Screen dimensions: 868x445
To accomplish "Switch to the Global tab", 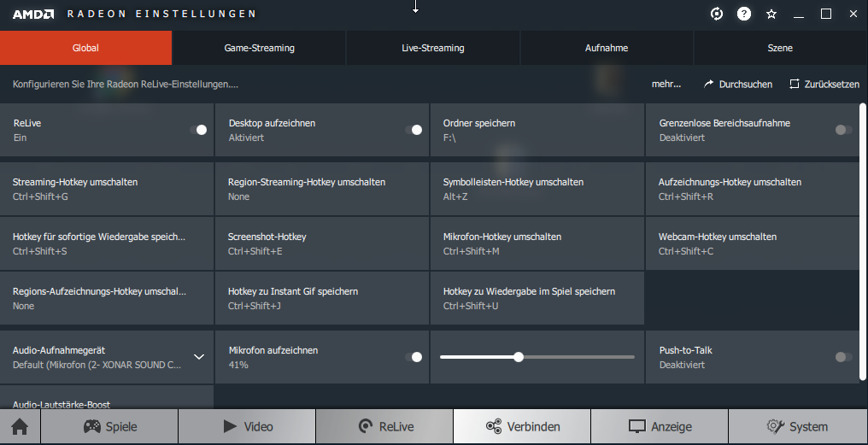I will [85, 48].
